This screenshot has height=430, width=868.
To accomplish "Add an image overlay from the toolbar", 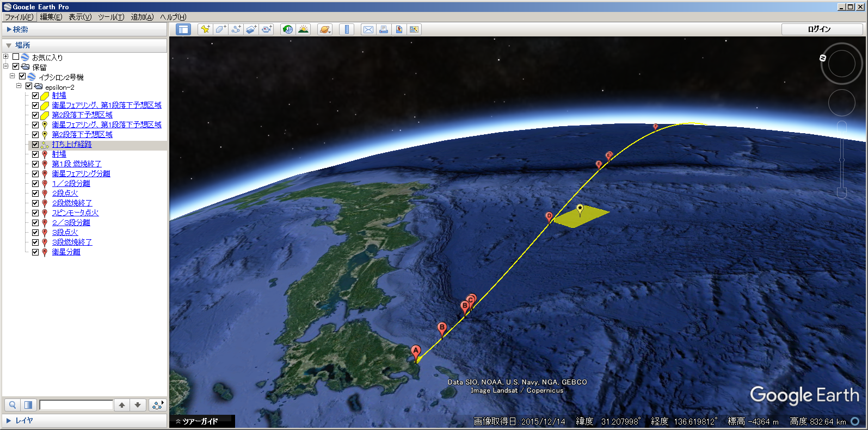I will (251, 29).
